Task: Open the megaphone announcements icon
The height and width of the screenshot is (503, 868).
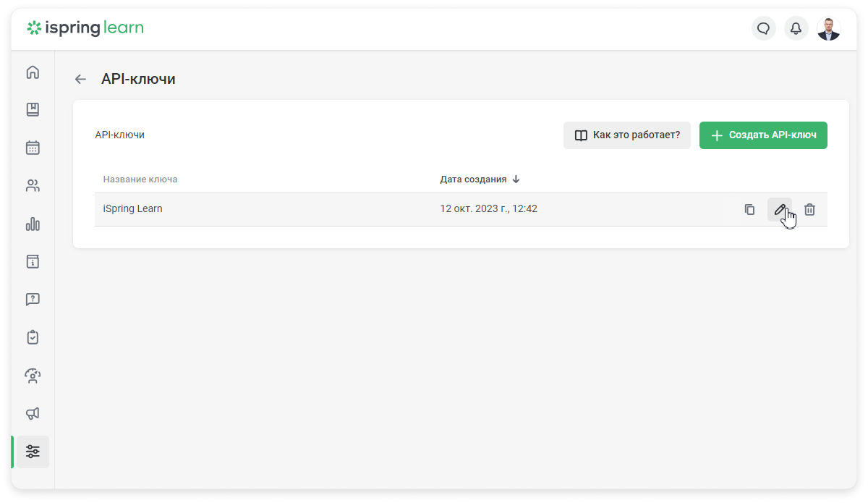Action: tap(33, 413)
